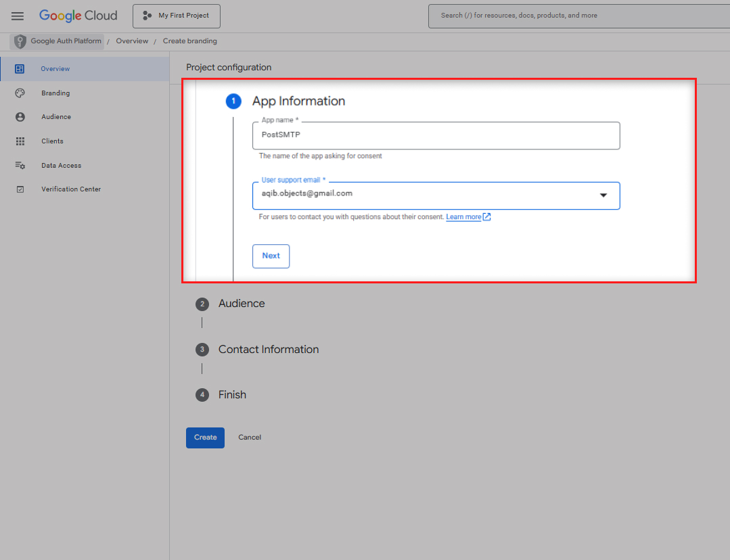The image size is (730, 560).
Task: Open the My First Project selector
Action: coord(176,16)
